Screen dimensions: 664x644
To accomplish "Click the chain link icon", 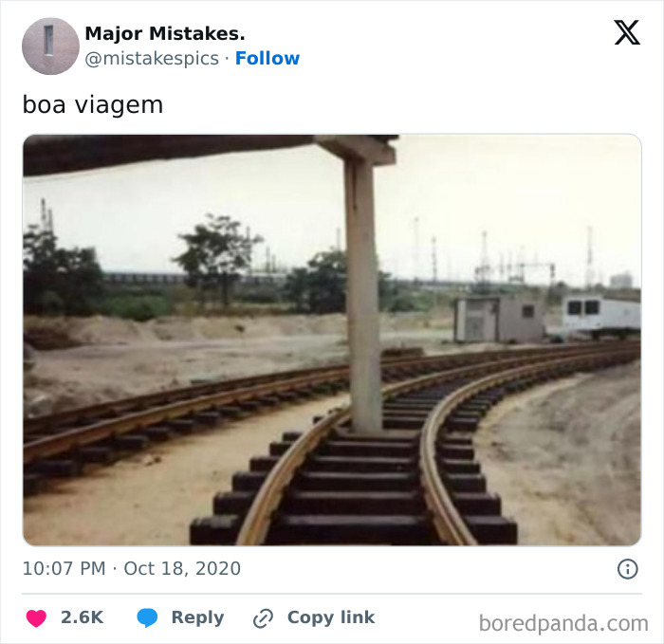I will (x=263, y=618).
